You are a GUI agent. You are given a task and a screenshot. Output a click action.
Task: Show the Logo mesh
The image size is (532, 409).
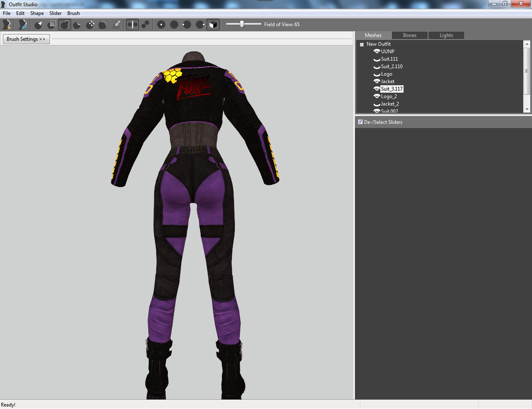[377, 74]
